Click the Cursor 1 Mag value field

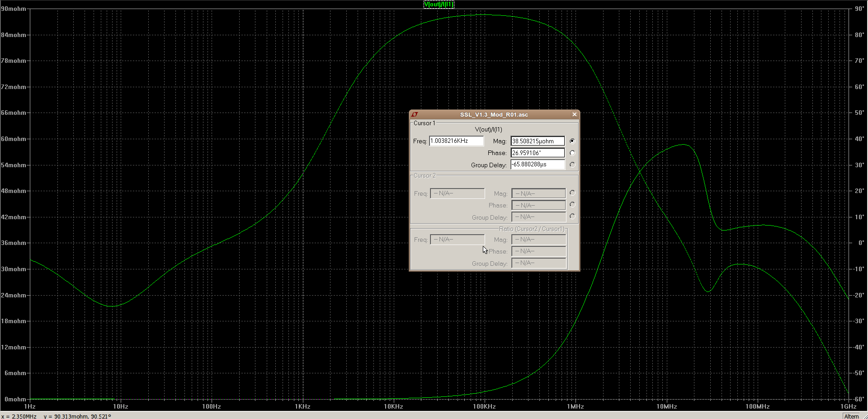pos(538,141)
